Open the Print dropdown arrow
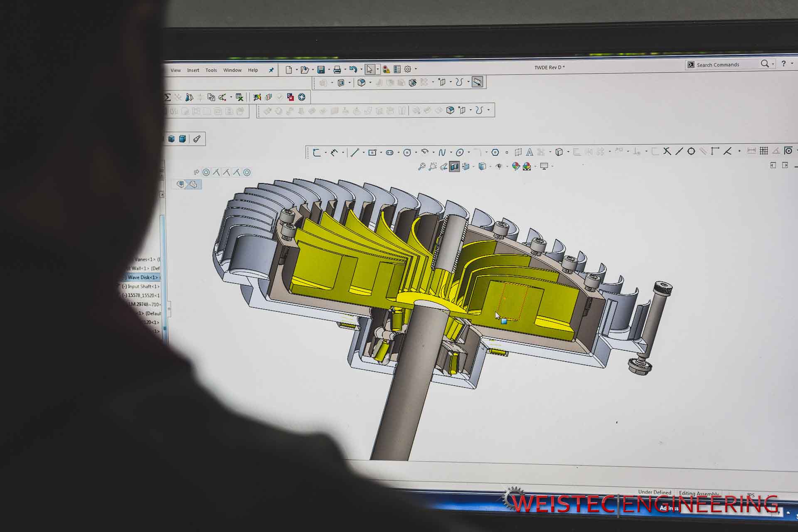 (x=345, y=70)
